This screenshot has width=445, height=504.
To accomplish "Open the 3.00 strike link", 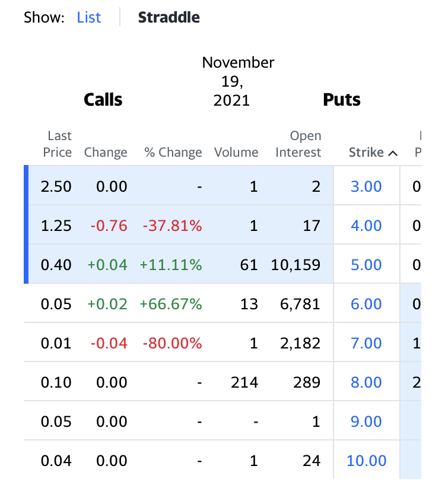I will pyautogui.click(x=366, y=186).
